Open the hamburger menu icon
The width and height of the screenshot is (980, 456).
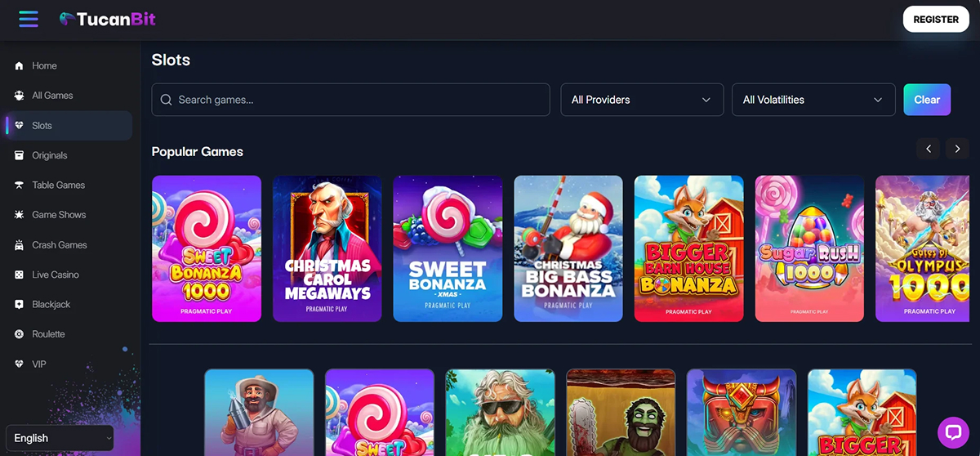tap(29, 19)
